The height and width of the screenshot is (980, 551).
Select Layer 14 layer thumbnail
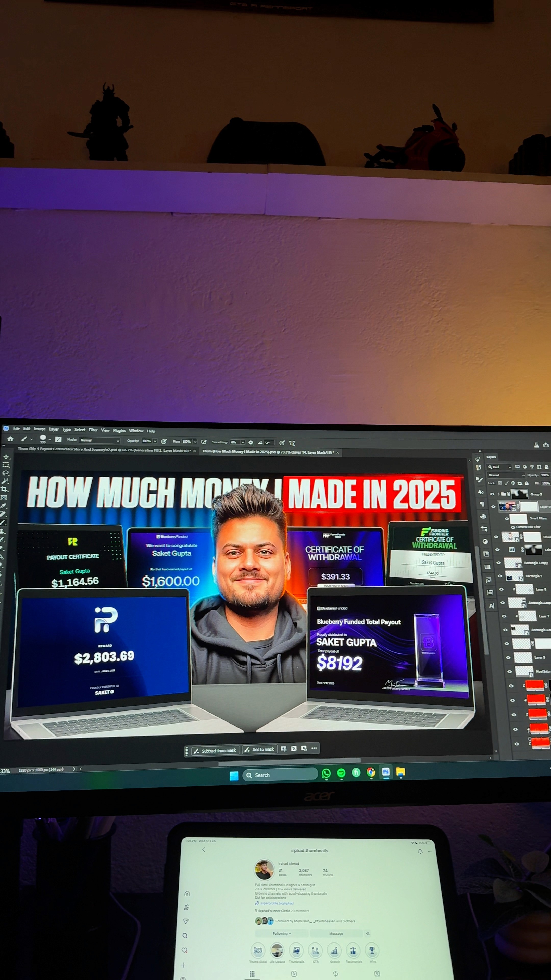coord(507,507)
